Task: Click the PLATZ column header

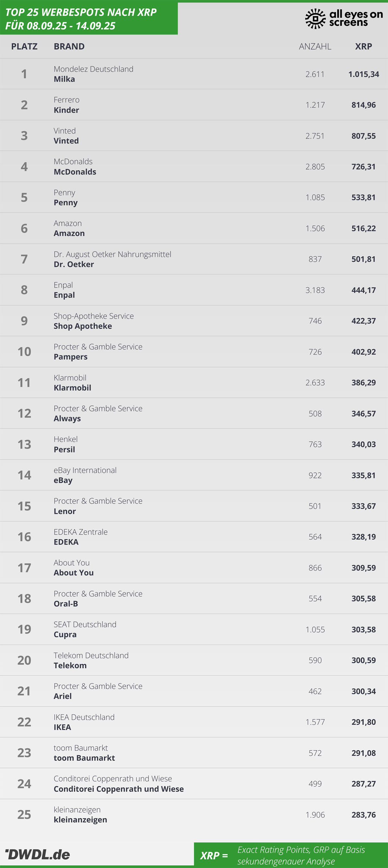Action: 24,47
